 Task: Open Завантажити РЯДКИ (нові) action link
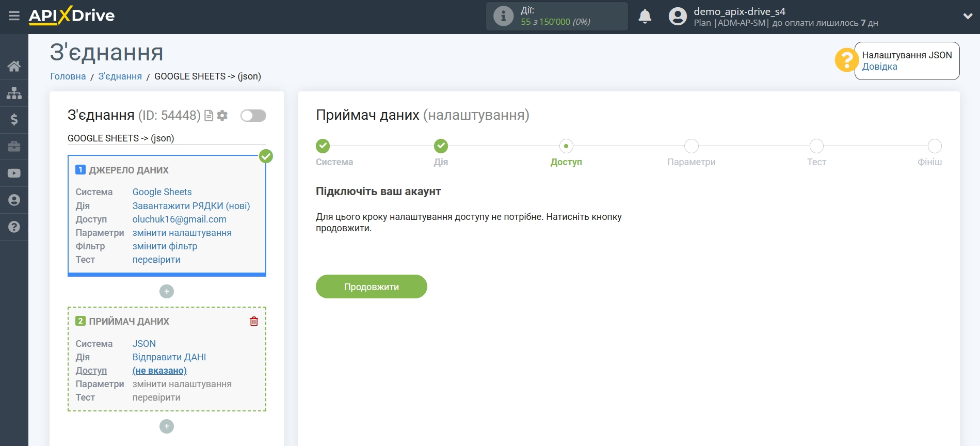[191, 206]
